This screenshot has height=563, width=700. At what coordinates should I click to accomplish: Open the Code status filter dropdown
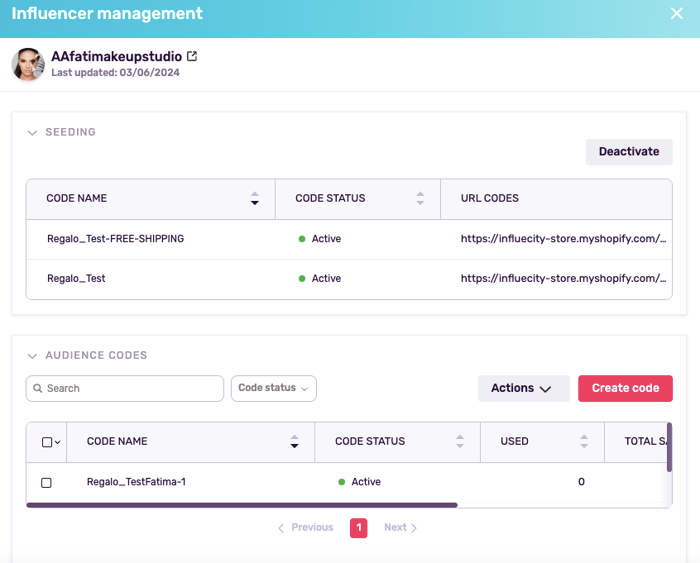(x=273, y=388)
